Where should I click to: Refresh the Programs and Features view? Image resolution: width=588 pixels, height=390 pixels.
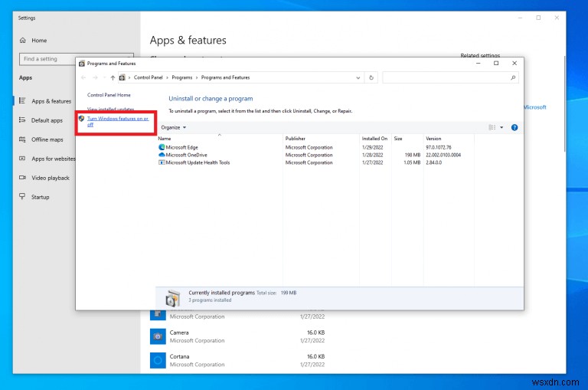pyautogui.click(x=371, y=77)
